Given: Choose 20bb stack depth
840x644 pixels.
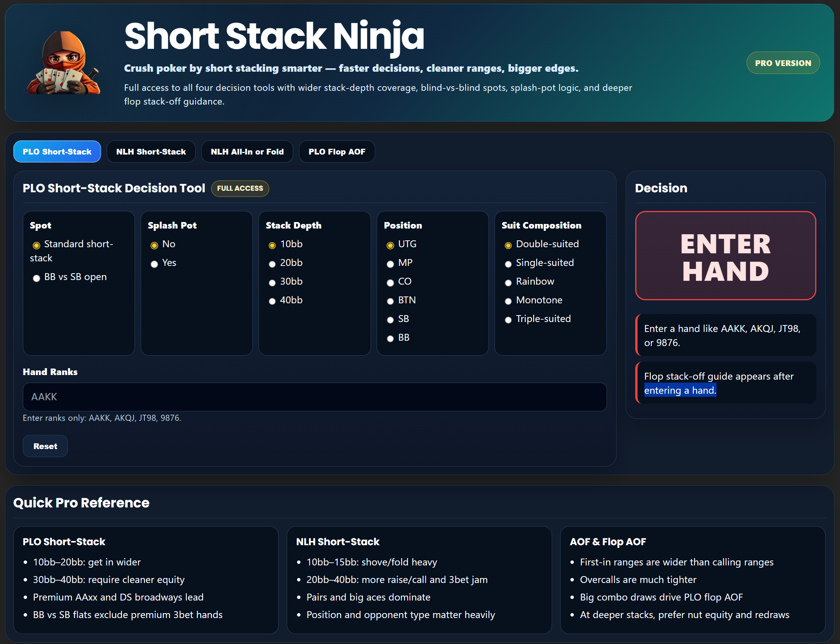Looking at the screenshot, I should pos(272,264).
